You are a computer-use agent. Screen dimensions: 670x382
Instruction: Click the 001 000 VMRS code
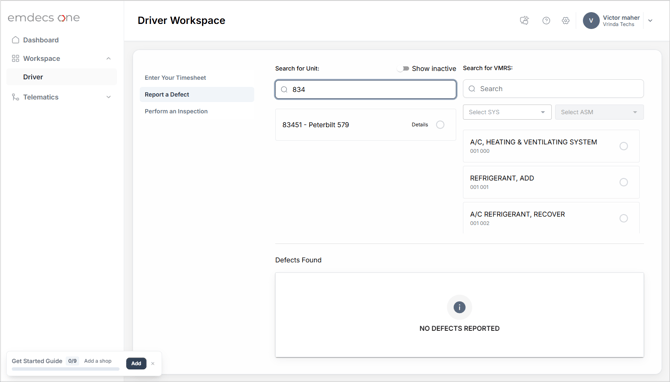pos(480,151)
